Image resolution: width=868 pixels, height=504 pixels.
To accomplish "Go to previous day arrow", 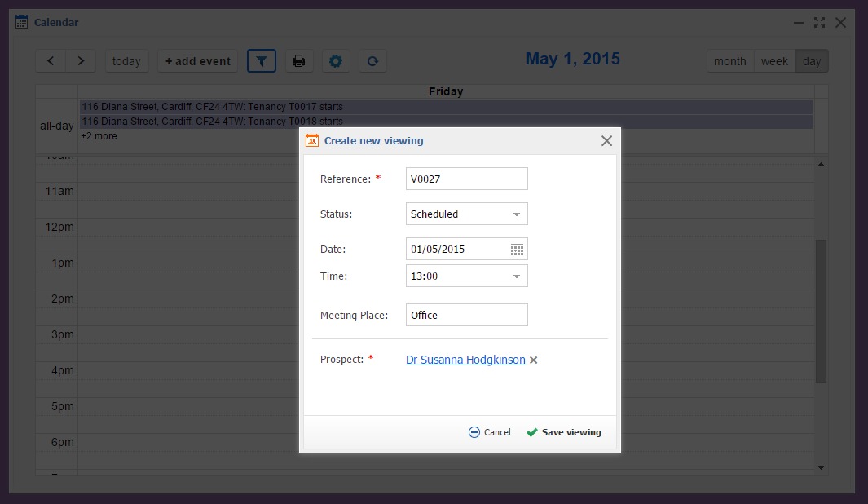I will point(51,61).
